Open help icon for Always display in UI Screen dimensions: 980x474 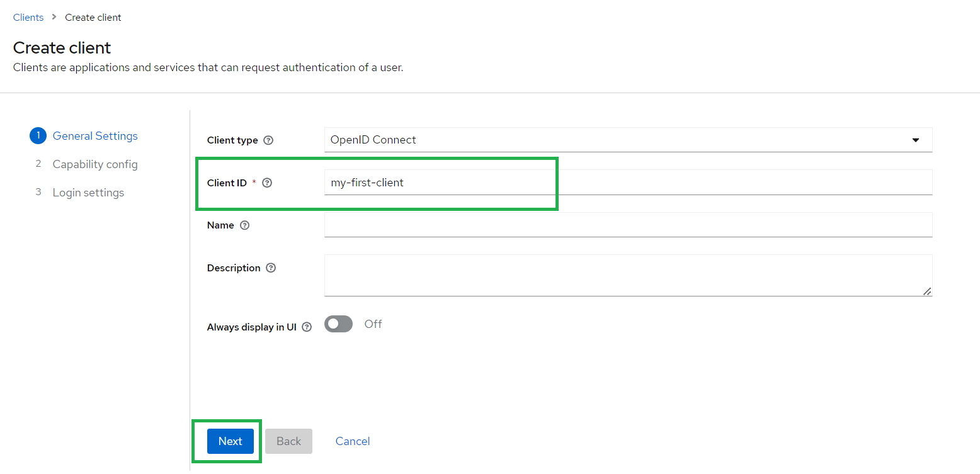(x=307, y=327)
